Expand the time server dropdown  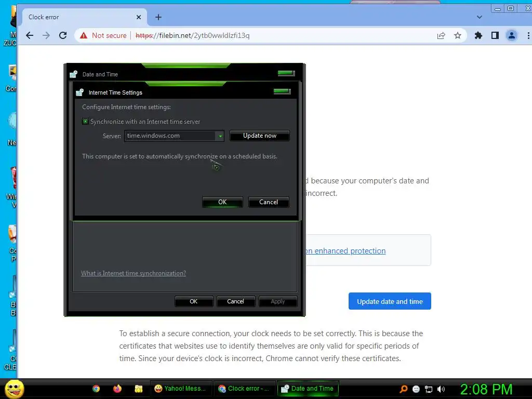tap(220, 136)
